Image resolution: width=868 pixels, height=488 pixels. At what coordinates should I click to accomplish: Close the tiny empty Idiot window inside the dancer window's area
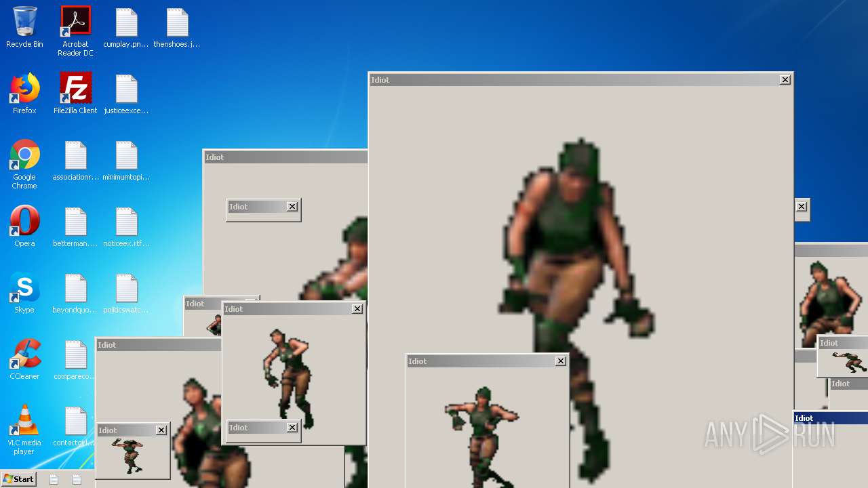pyautogui.click(x=292, y=428)
